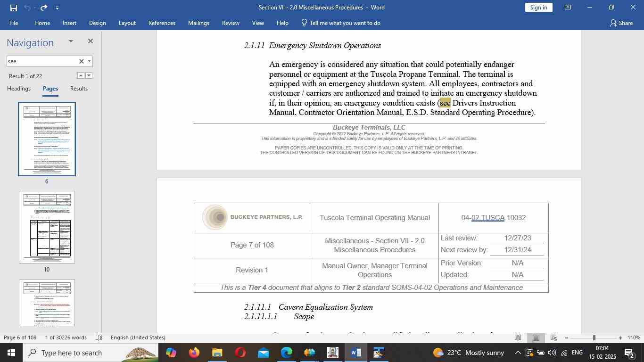Click the ENG input language indicator
The height and width of the screenshot is (362, 644).
click(x=578, y=353)
